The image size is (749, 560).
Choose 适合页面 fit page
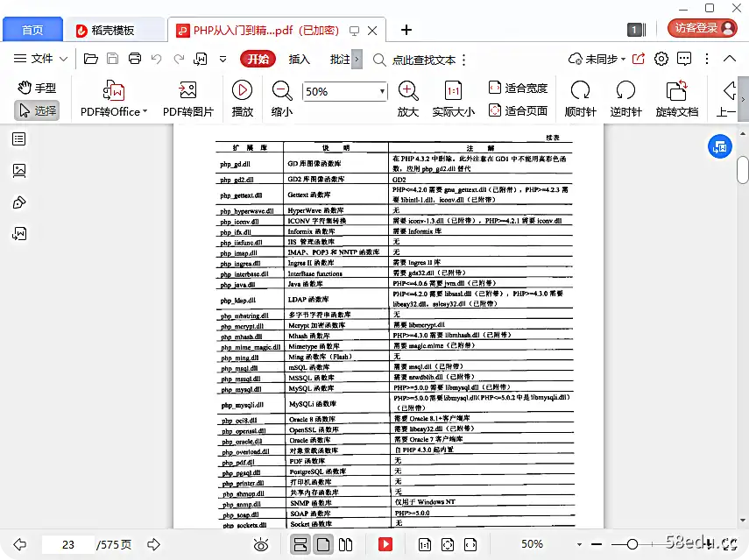point(519,110)
